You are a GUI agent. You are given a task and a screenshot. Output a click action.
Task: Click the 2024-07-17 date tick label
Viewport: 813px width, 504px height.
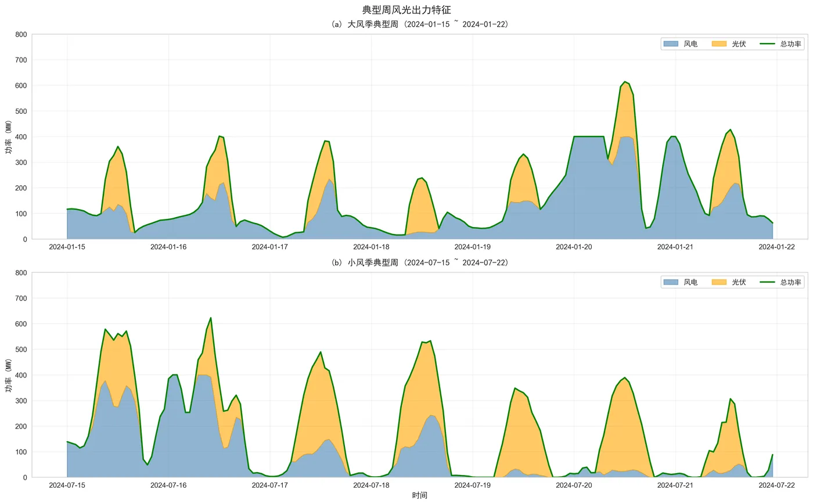point(270,485)
